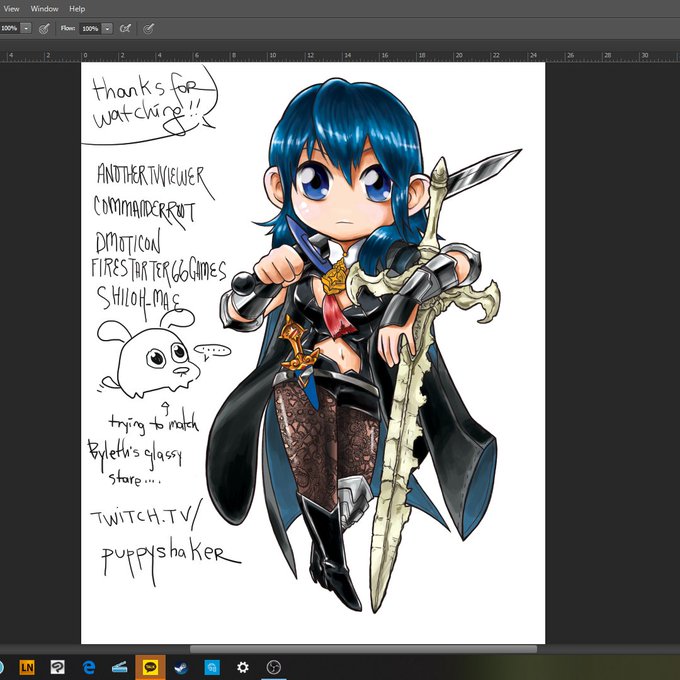
Task: Toggle pressure-controlled brush size icon
Action: 148,29
